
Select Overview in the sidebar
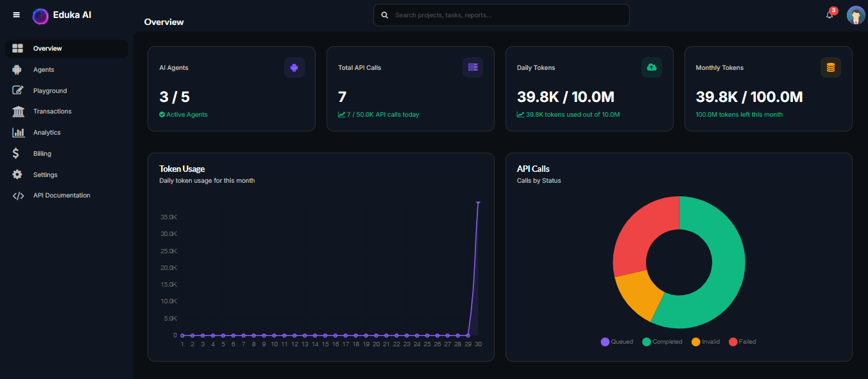(x=47, y=49)
